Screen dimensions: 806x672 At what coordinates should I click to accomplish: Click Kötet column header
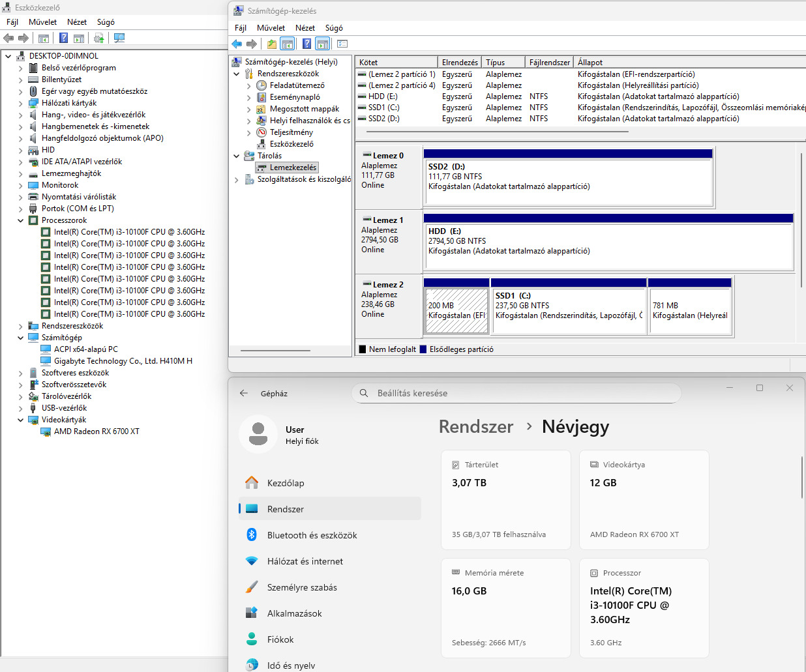(396, 62)
